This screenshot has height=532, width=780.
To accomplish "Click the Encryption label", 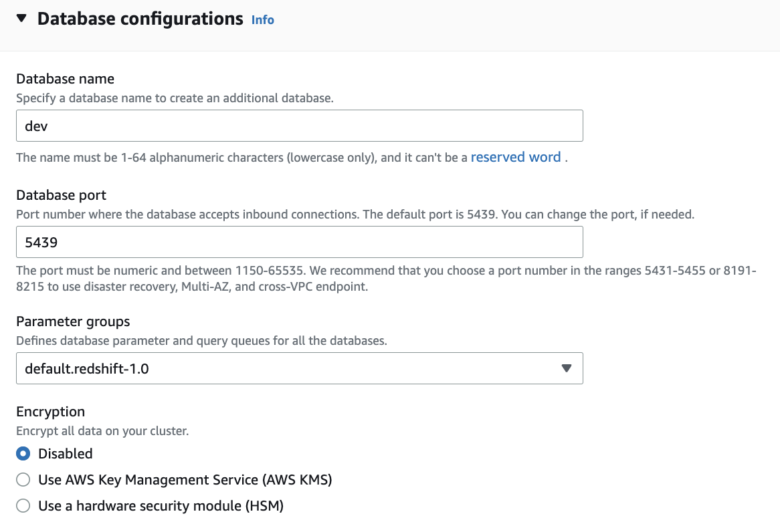I will pos(50,412).
